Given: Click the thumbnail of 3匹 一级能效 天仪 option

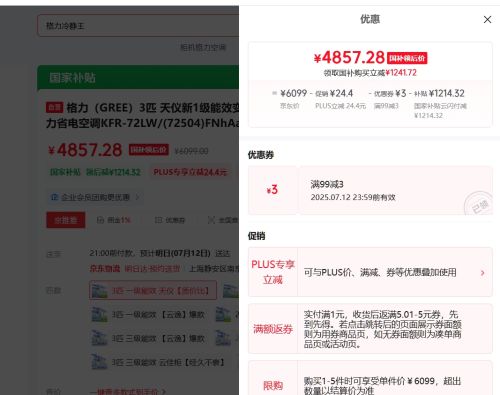Looking at the screenshot, I should (x=99, y=291).
